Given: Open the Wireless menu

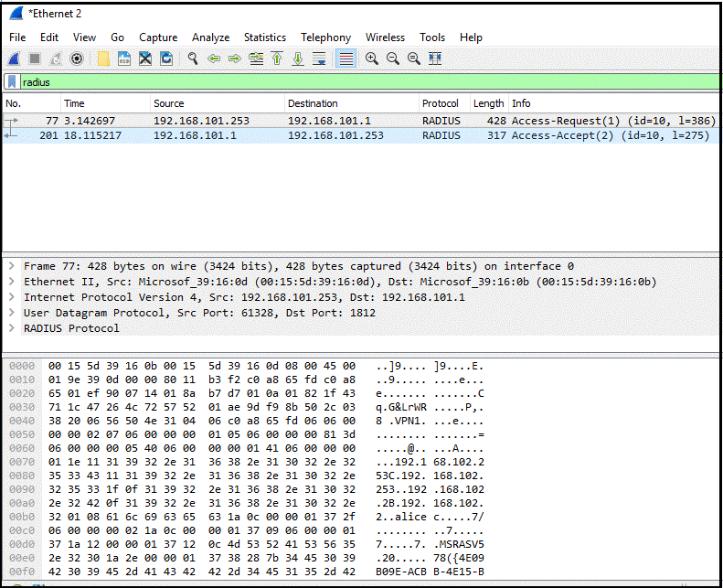Looking at the screenshot, I should (385, 37).
